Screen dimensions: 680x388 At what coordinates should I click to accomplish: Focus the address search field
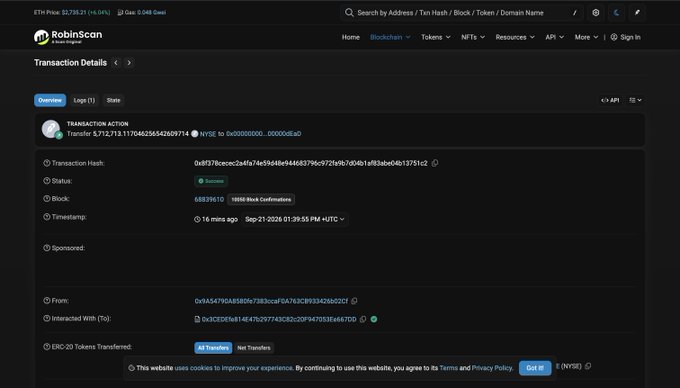pos(462,13)
